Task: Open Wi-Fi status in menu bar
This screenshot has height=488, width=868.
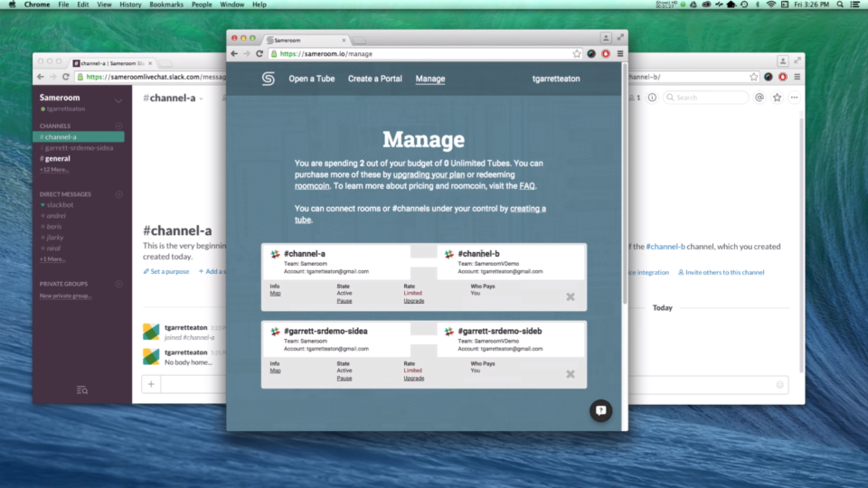Action: pos(771,5)
